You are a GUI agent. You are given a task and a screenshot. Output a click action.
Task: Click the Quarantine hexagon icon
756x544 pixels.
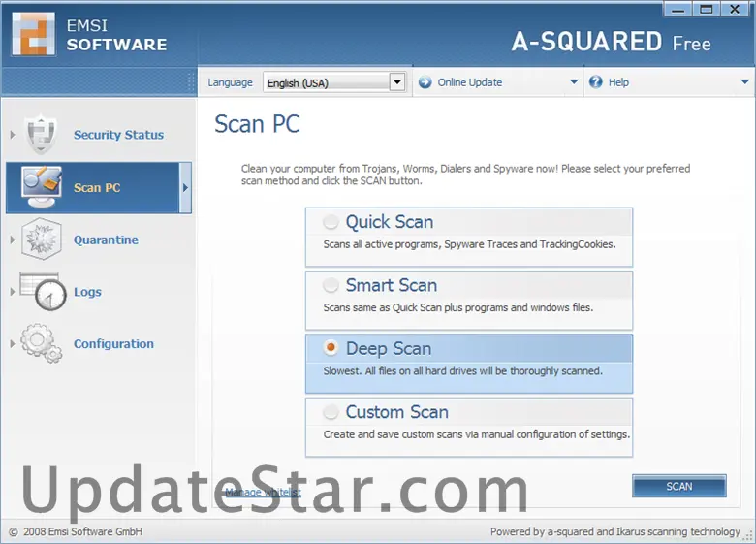[x=42, y=239]
